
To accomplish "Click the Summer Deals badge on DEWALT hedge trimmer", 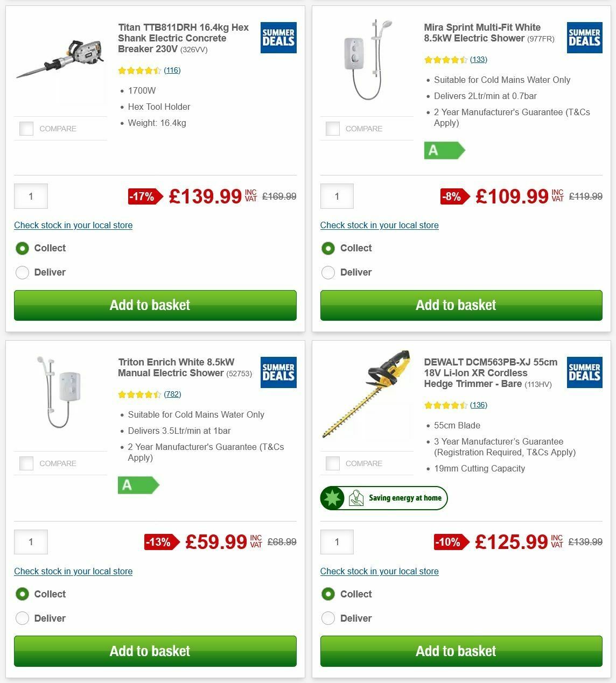I will pos(584,372).
